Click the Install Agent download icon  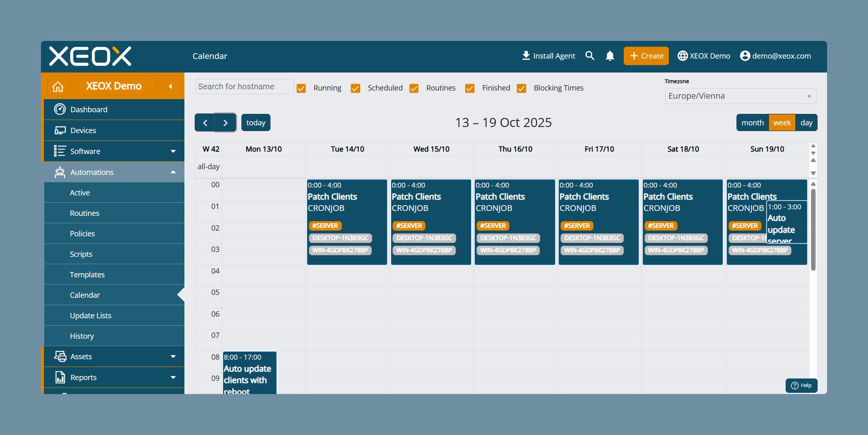click(526, 56)
